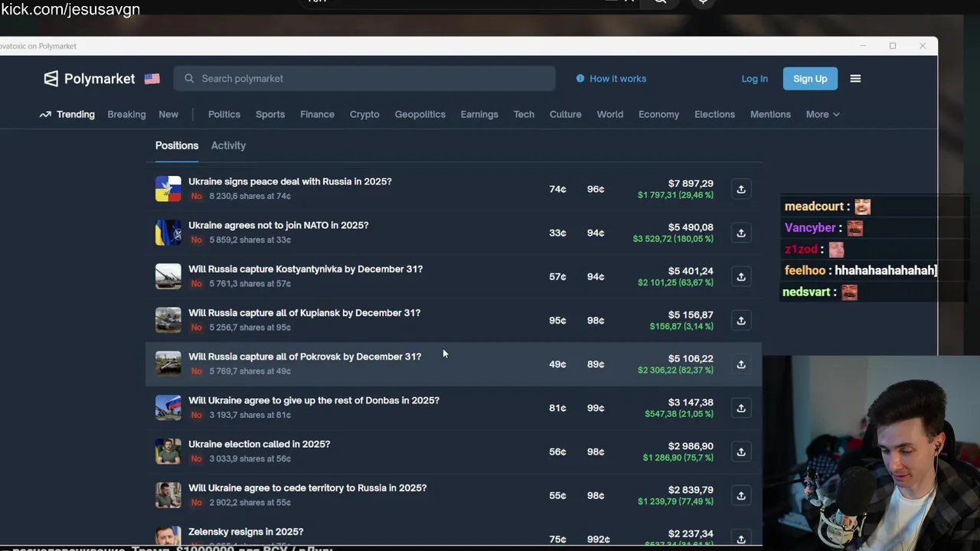Open Ukraine signs peace deal with Russia market
The height and width of the screenshot is (551, 980).
pos(290,182)
